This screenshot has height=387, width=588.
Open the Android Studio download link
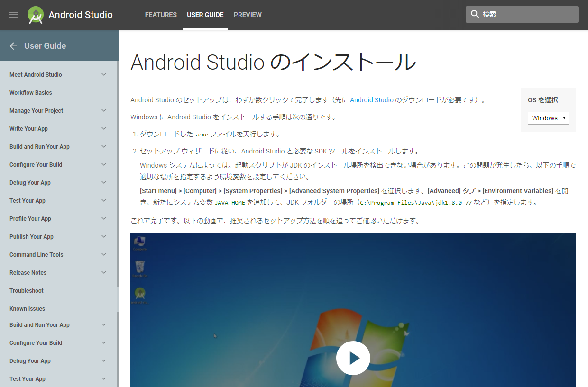pyautogui.click(x=371, y=100)
